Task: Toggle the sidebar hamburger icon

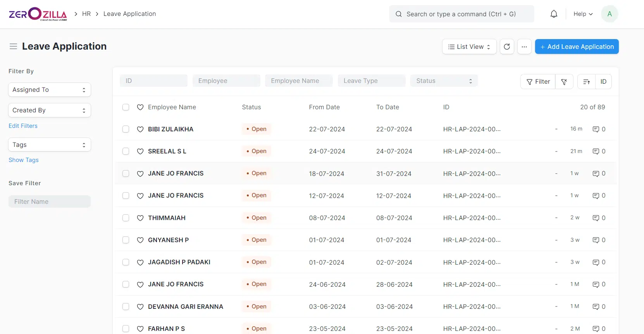Action: [13, 46]
